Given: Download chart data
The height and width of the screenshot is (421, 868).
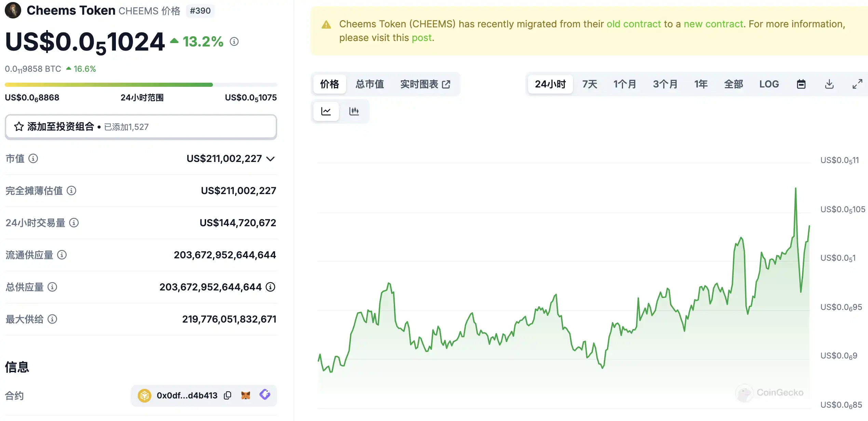Looking at the screenshot, I should click(x=829, y=84).
